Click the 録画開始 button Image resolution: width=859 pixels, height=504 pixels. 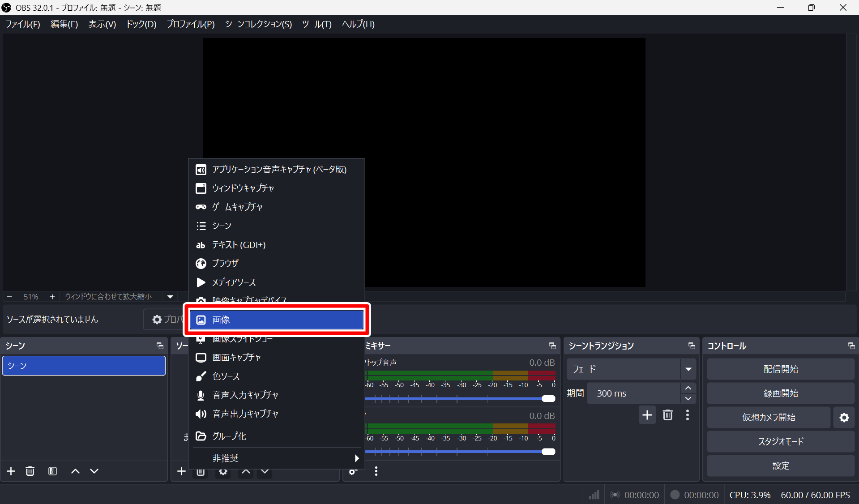click(x=780, y=393)
